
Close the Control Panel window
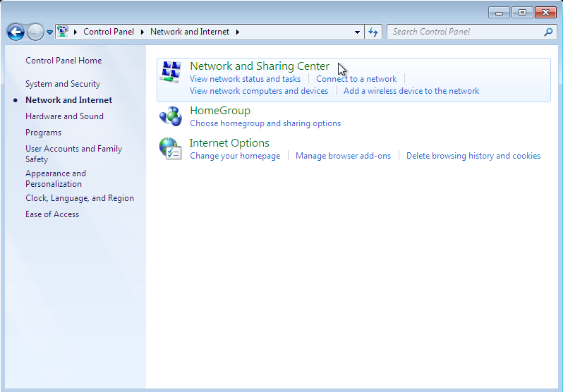545,13
